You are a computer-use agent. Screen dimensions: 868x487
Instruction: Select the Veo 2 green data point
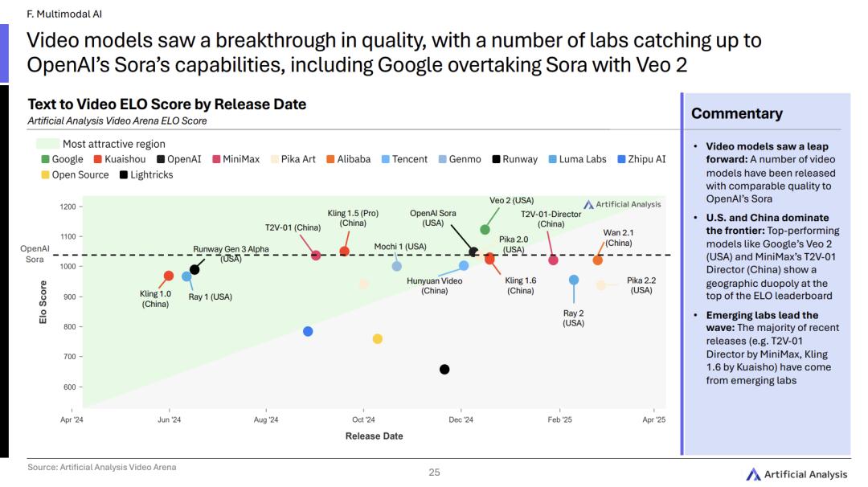[485, 230]
